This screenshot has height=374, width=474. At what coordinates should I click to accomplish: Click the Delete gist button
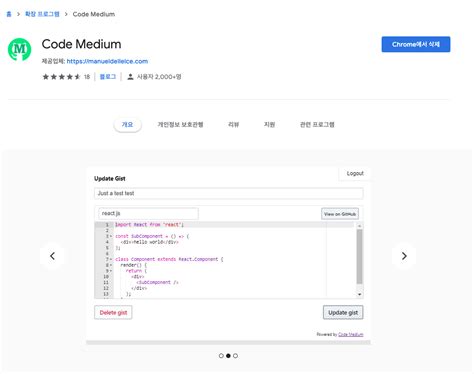tap(113, 313)
